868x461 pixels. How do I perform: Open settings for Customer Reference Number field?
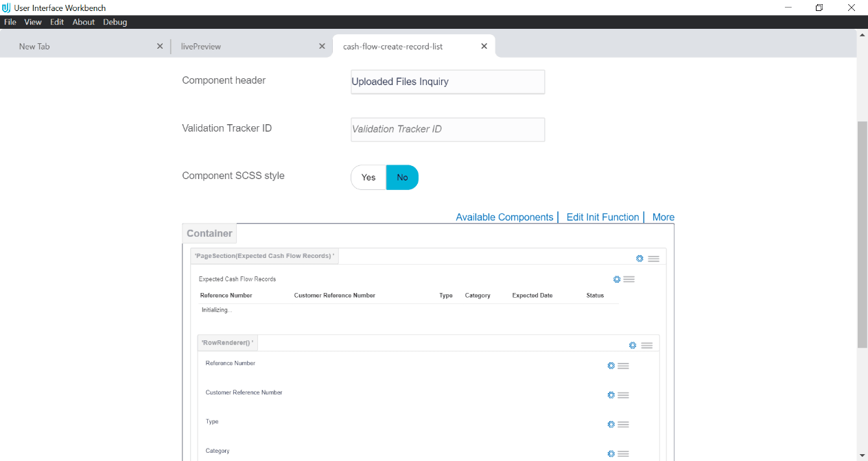pos(611,395)
